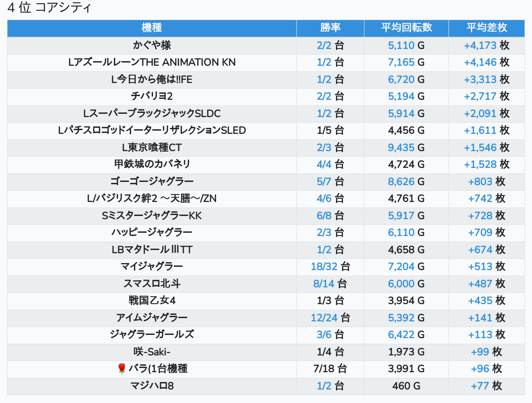This screenshot has width=532, height=403.
Task: Select average difference +4,146 枚
Action: pos(487,63)
